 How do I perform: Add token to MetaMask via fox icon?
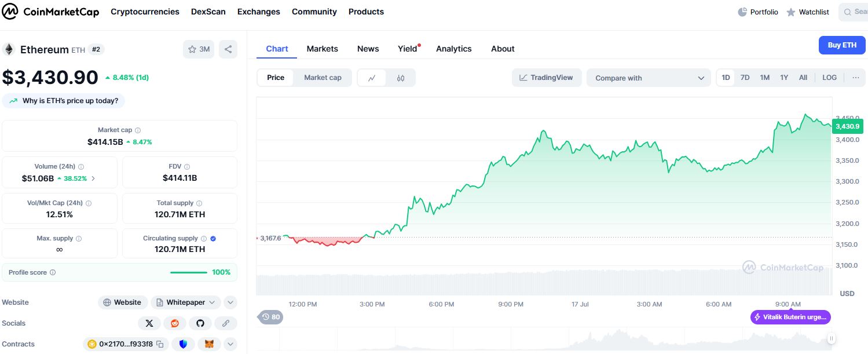[x=209, y=344]
